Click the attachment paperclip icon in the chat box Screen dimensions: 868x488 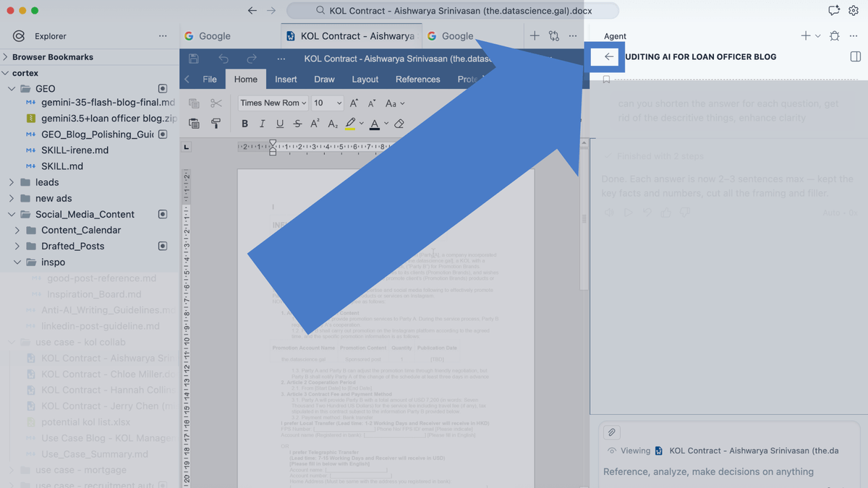(x=612, y=432)
